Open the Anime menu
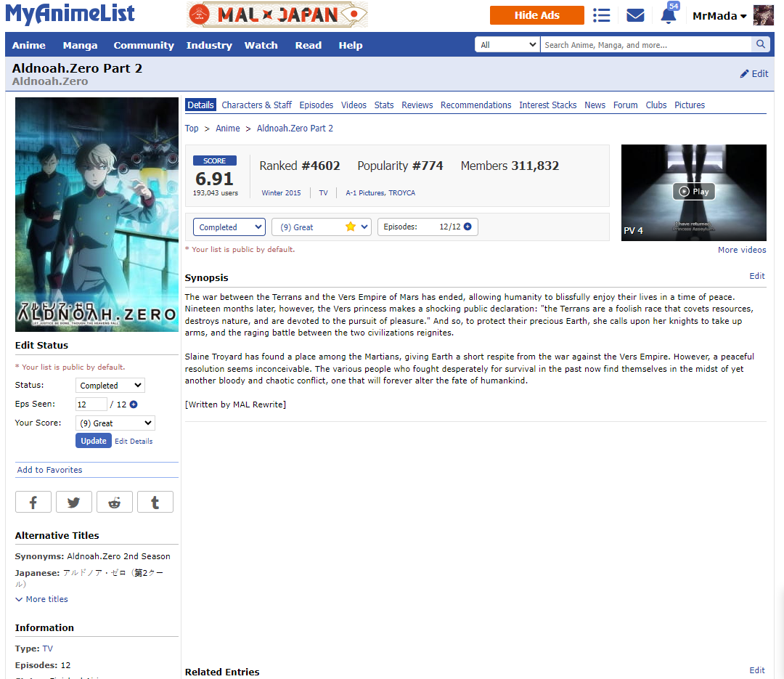 28,45
